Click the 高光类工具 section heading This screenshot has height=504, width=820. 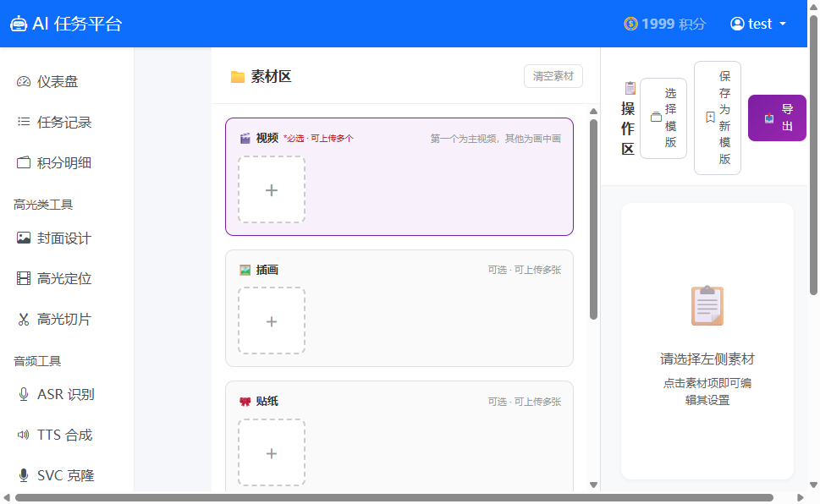click(43, 205)
